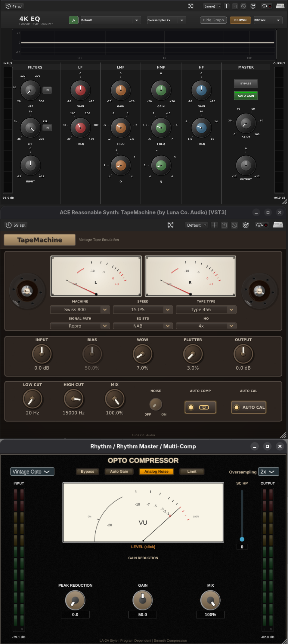This screenshot has width=288, height=644.
Task: Open pin routing icon in 4K EQ toolbar
Action: click(x=190, y=6)
